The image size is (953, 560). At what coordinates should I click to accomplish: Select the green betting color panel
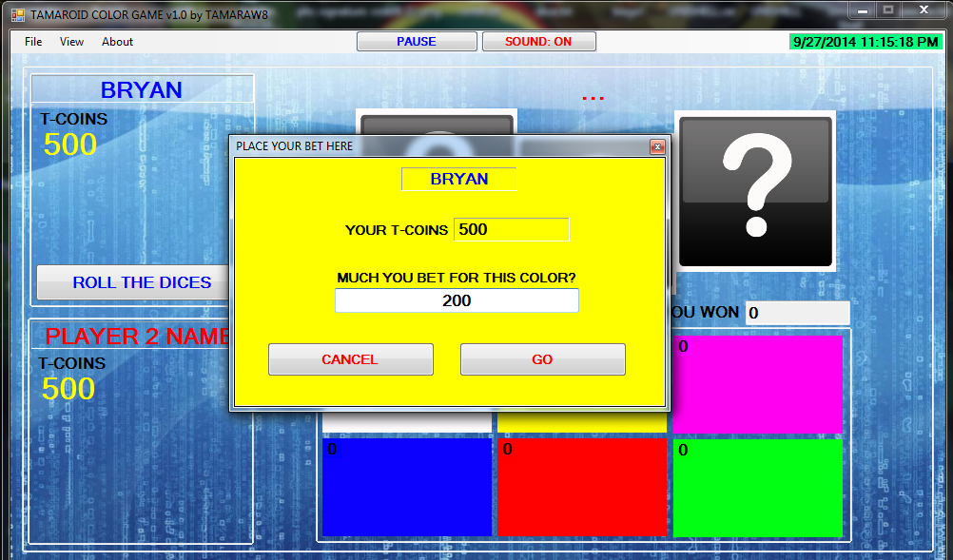(x=756, y=487)
